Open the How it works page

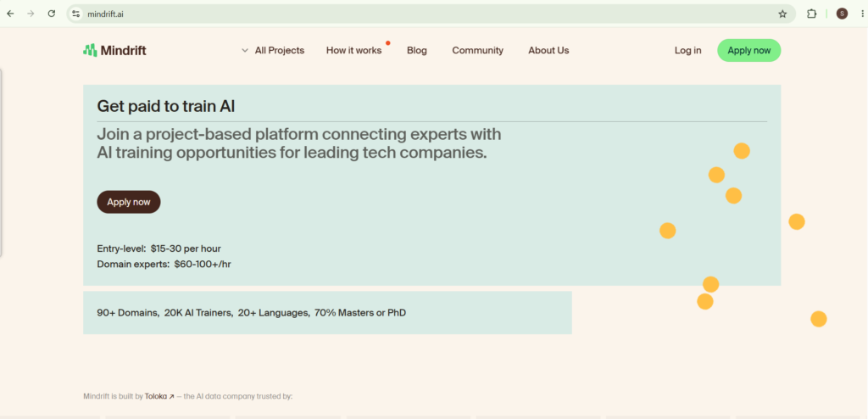click(x=353, y=50)
